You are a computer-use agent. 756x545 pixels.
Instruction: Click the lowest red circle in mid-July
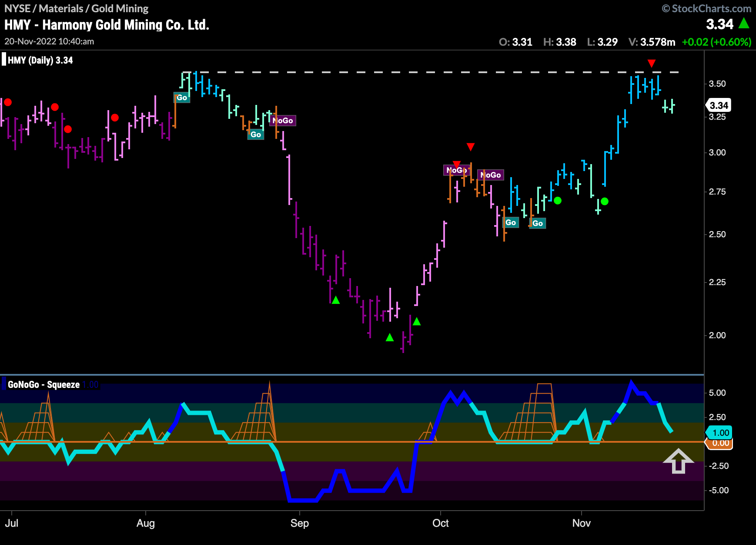pyautogui.click(x=68, y=129)
